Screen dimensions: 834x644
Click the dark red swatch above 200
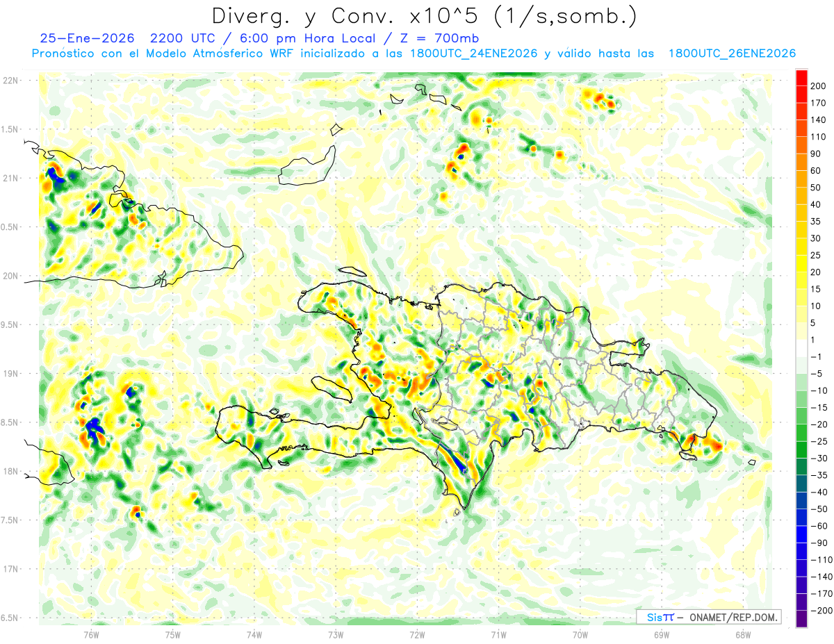point(801,77)
